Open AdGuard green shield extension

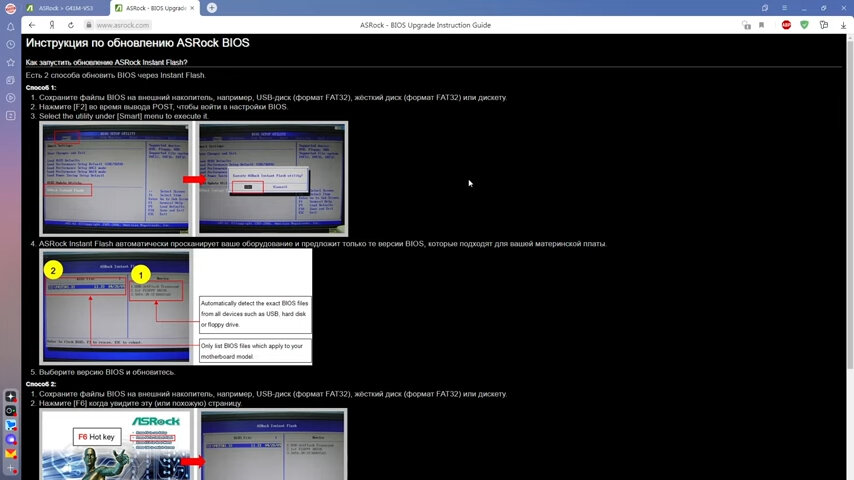pyautogui.click(x=804, y=25)
